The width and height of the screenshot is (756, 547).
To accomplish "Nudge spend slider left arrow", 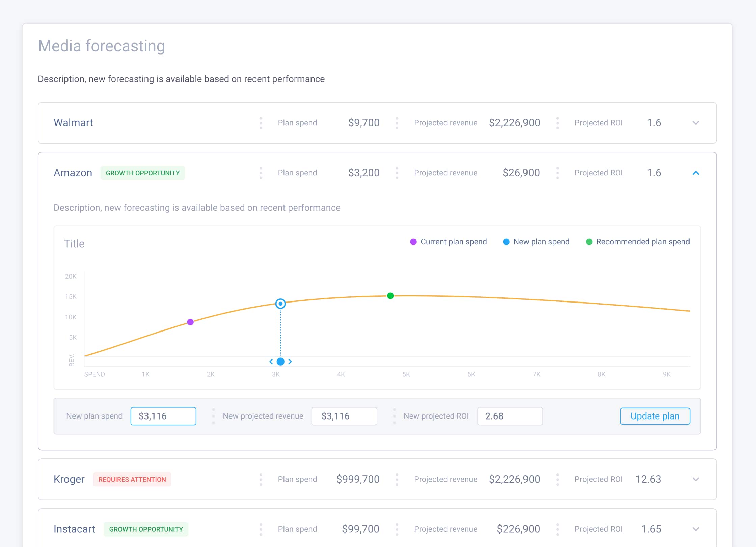I will click(271, 362).
